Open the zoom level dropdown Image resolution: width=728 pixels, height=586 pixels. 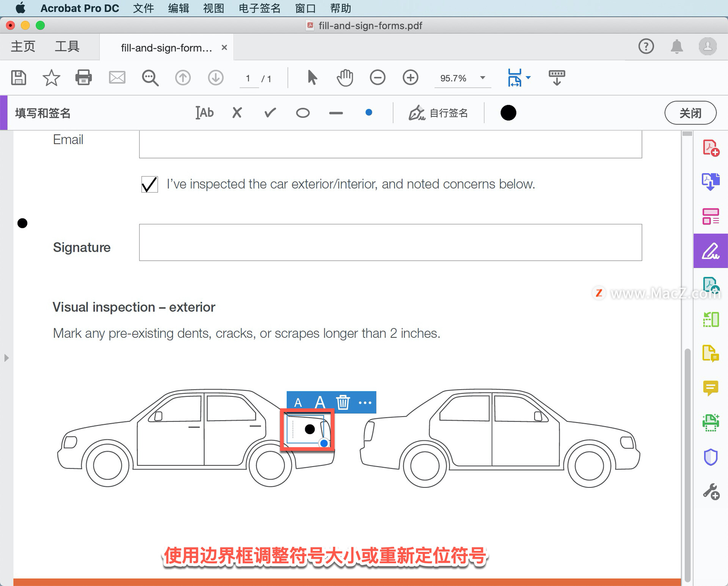pos(483,78)
